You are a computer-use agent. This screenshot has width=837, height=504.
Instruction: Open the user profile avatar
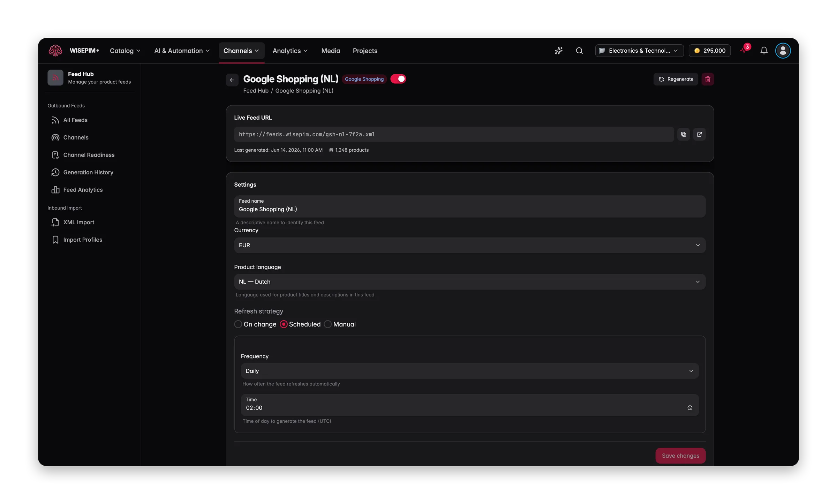tap(783, 51)
